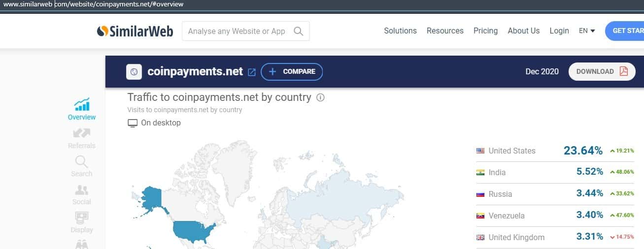The width and height of the screenshot is (644, 249).
Task: Click the Traffic to coinpayments.net by country heading
Action: pyautogui.click(x=219, y=97)
